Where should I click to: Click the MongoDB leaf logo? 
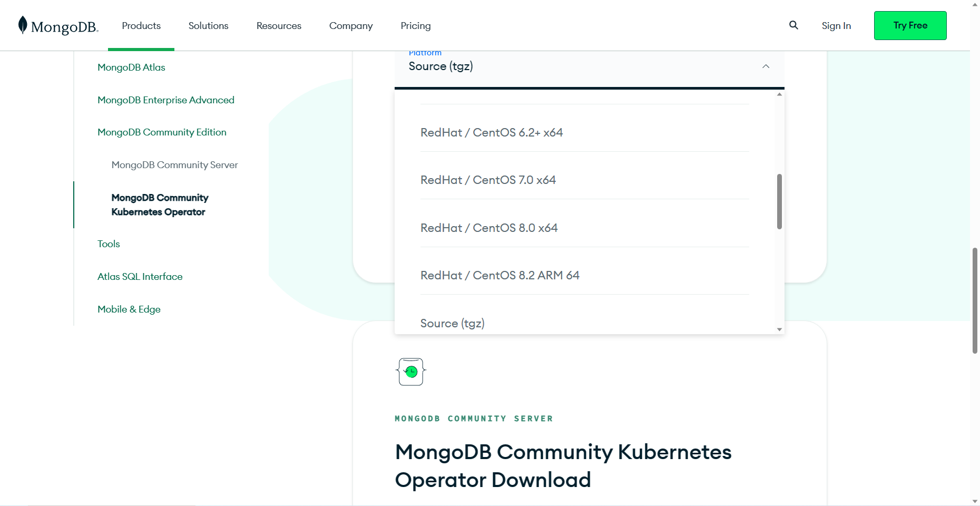tap(58, 25)
